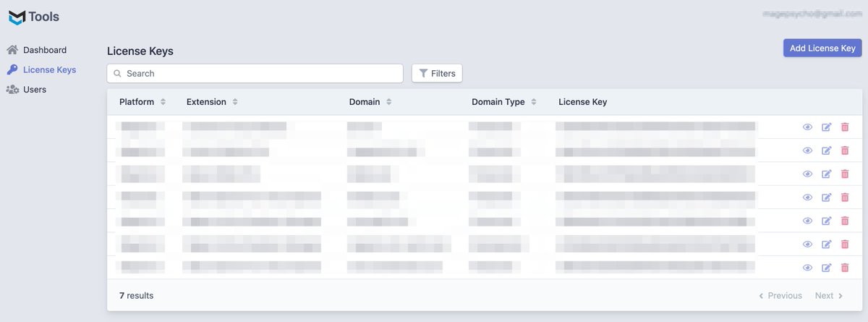The image size is (868, 322).
Task: Sort the table by Platform column
Action: 142,102
